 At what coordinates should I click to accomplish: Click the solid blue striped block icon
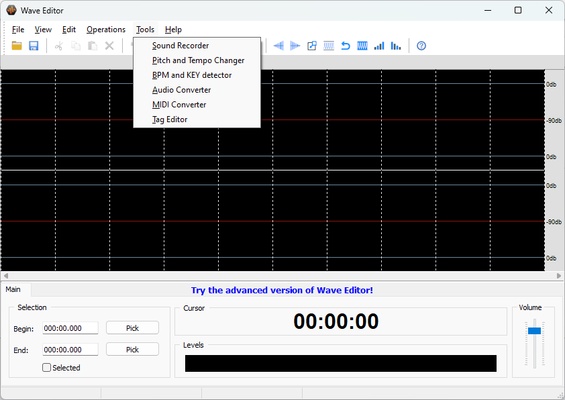(362, 46)
